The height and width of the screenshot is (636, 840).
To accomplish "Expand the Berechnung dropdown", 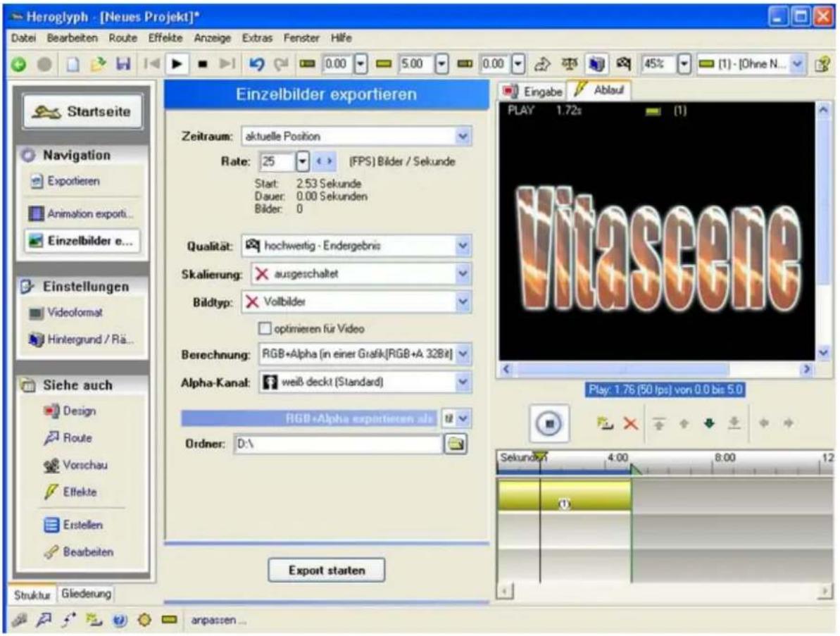I will coord(463,354).
